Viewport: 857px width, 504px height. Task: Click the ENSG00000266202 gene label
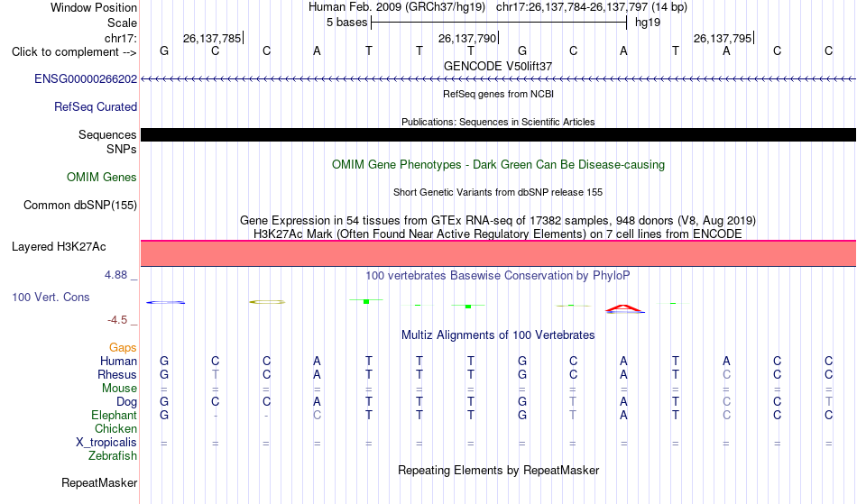pos(86,78)
